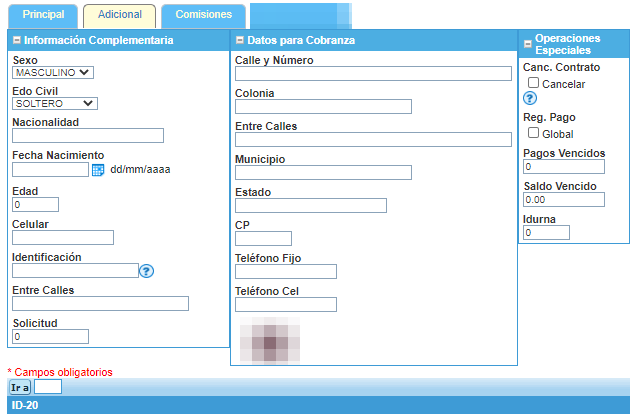Open the Fecha Nacimiento calendar picker
The height and width of the screenshot is (419, 637).
tap(98, 170)
